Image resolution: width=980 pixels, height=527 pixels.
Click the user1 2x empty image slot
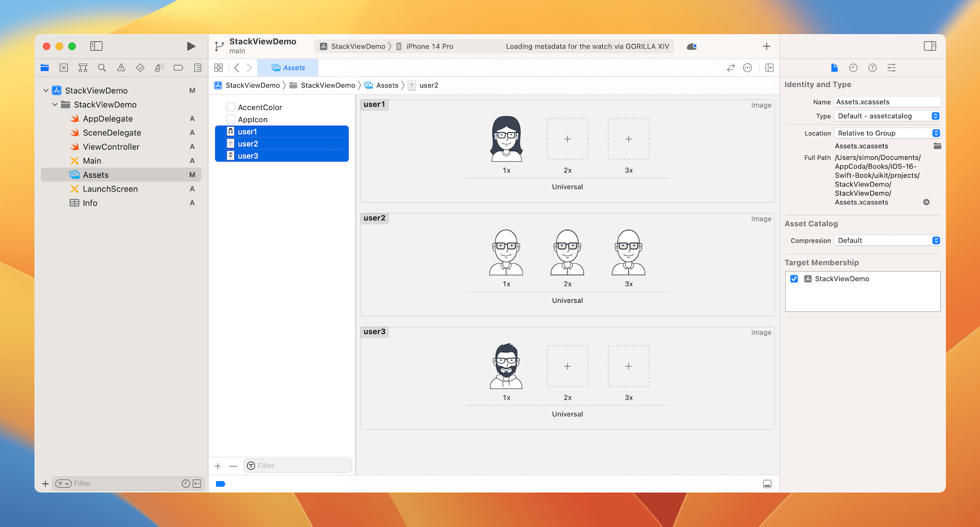click(x=567, y=139)
